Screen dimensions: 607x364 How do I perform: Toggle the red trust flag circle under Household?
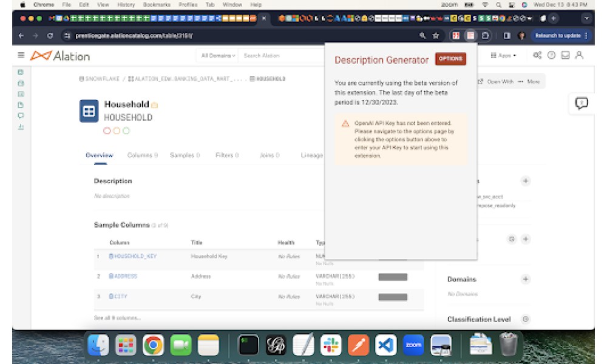tap(107, 131)
